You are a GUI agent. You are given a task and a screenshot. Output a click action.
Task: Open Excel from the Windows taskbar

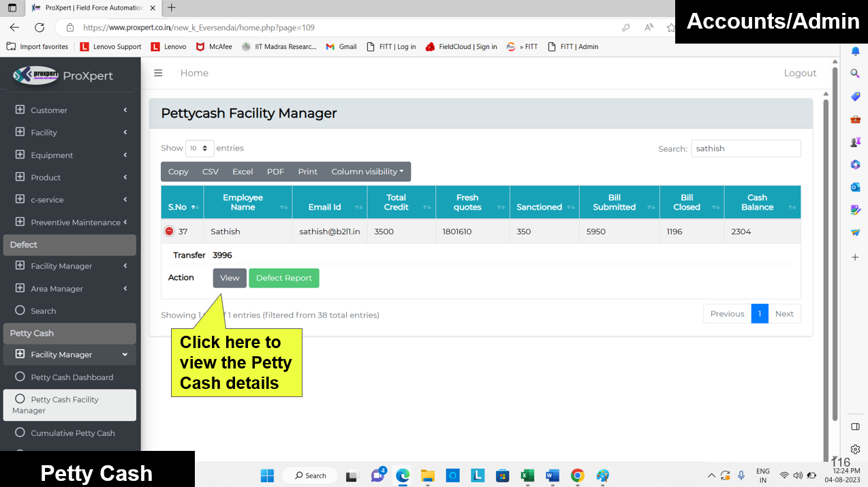click(527, 475)
